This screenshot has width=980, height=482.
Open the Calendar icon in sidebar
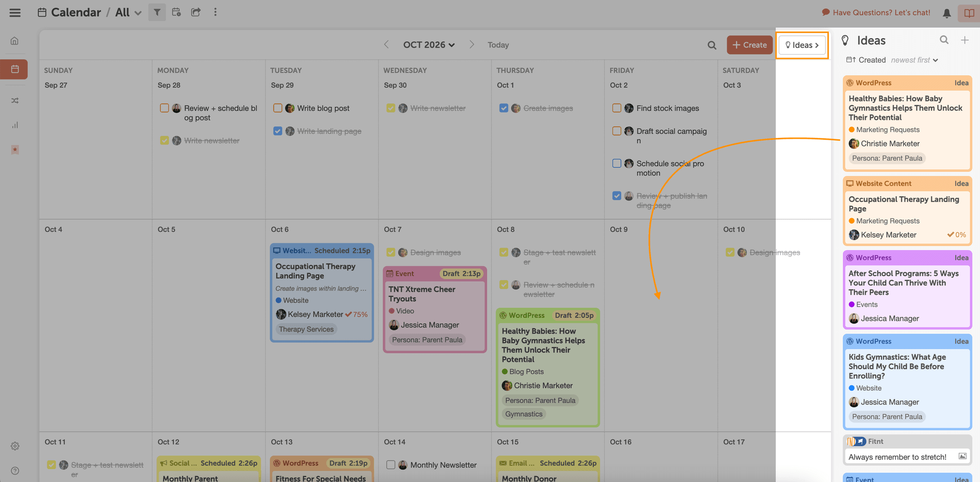(14, 69)
